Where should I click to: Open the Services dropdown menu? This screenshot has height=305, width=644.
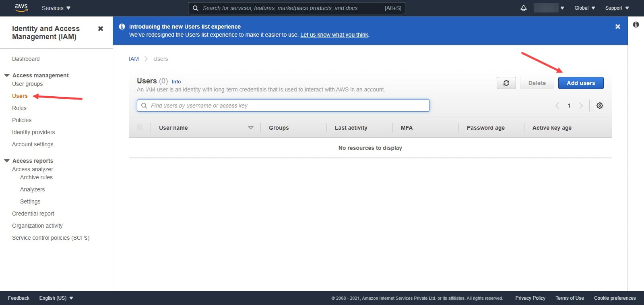coord(56,8)
